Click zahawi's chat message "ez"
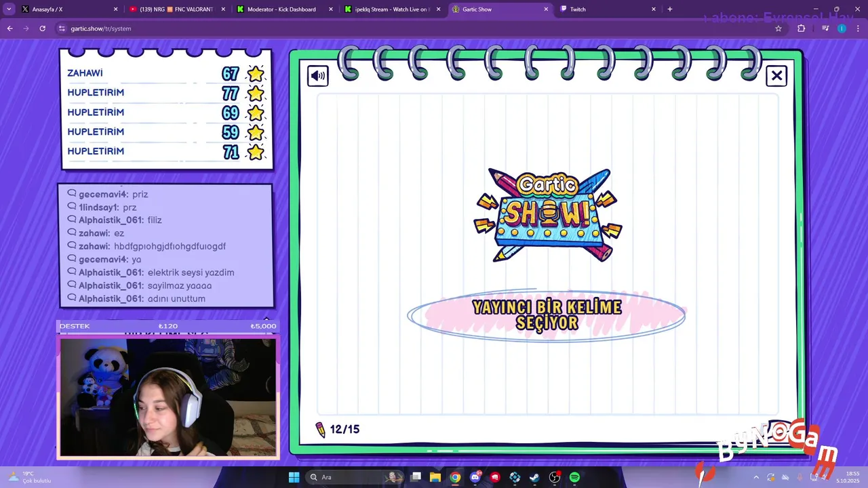This screenshot has width=868, height=488. (119, 233)
